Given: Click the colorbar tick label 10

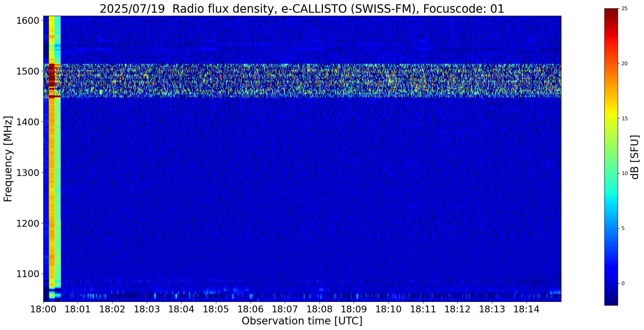Looking at the screenshot, I should (x=625, y=174).
